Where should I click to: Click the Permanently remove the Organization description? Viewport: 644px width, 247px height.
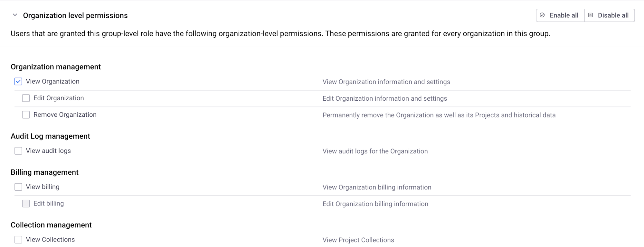pyautogui.click(x=439, y=115)
